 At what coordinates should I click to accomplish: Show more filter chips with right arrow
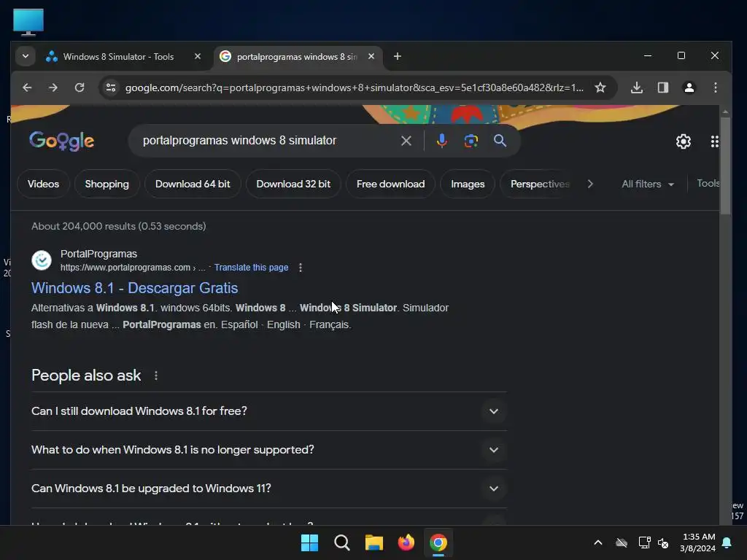[x=590, y=184]
